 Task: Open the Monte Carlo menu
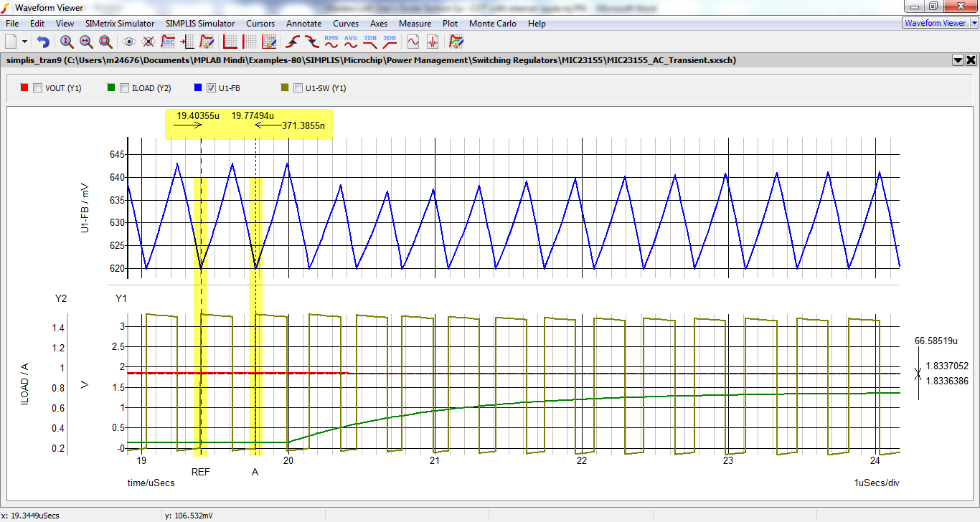click(493, 24)
